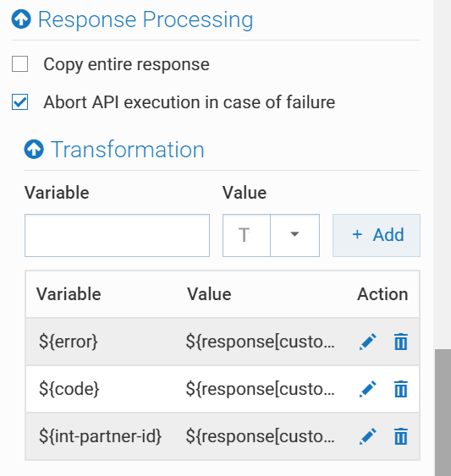
Task: Click the Variable table column header
Action: [69, 294]
